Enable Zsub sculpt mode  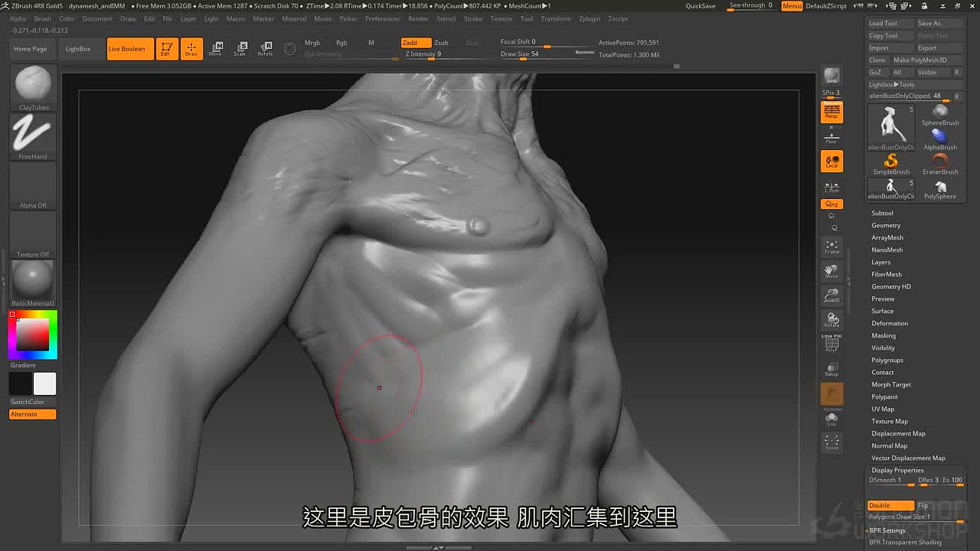(x=442, y=43)
